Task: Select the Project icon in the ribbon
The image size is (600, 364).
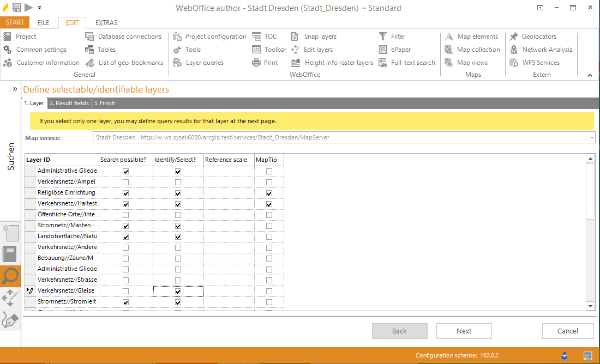Action: [8, 36]
